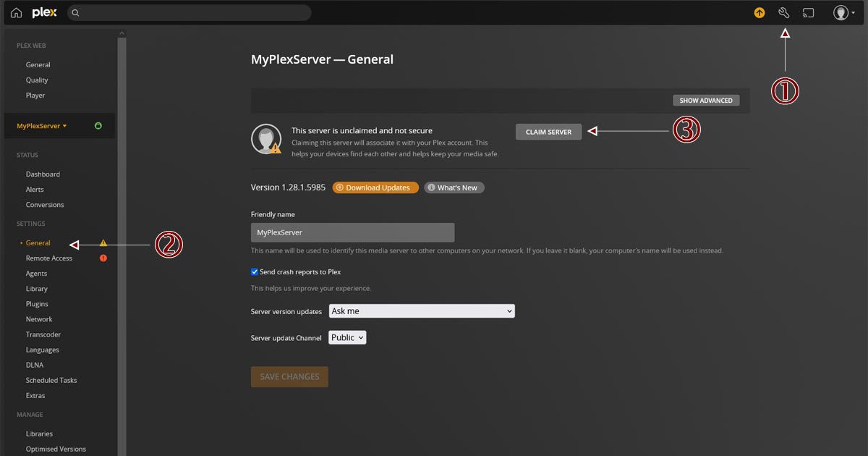Viewport: 868px width, 456px height.
Task: Open Plugins settings
Action: pyautogui.click(x=37, y=304)
